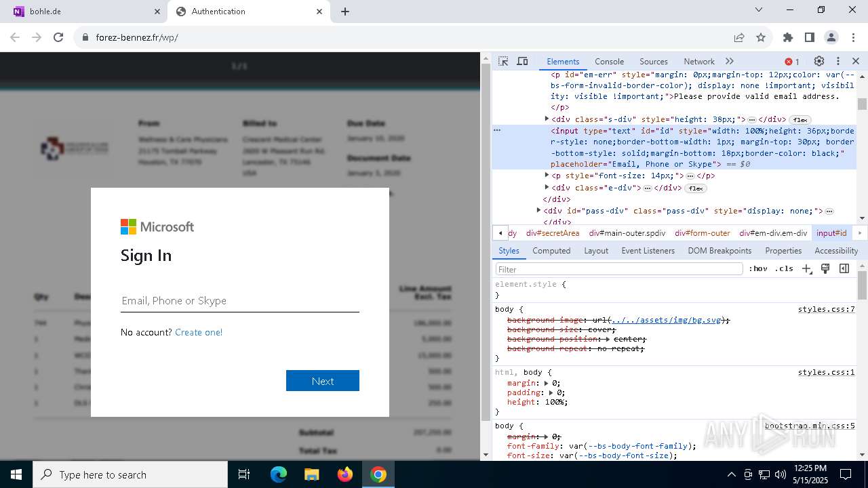Click the red error count indicator

coord(792,62)
